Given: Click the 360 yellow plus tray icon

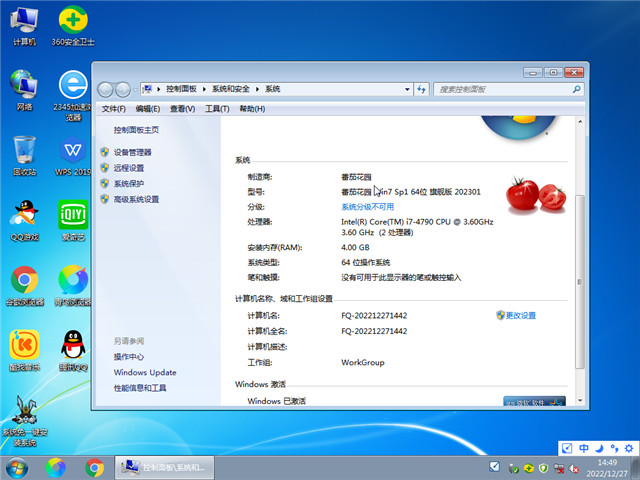Looking at the screenshot, I should (x=529, y=468).
